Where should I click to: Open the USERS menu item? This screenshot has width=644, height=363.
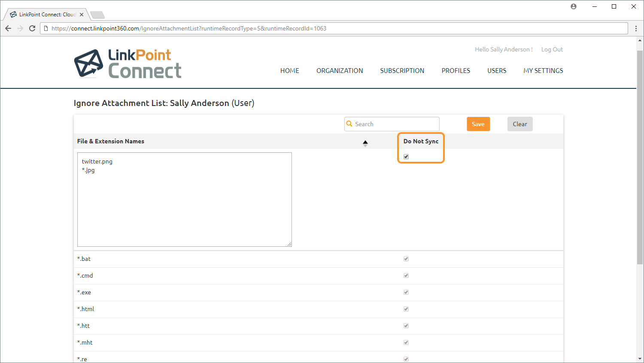(497, 71)
